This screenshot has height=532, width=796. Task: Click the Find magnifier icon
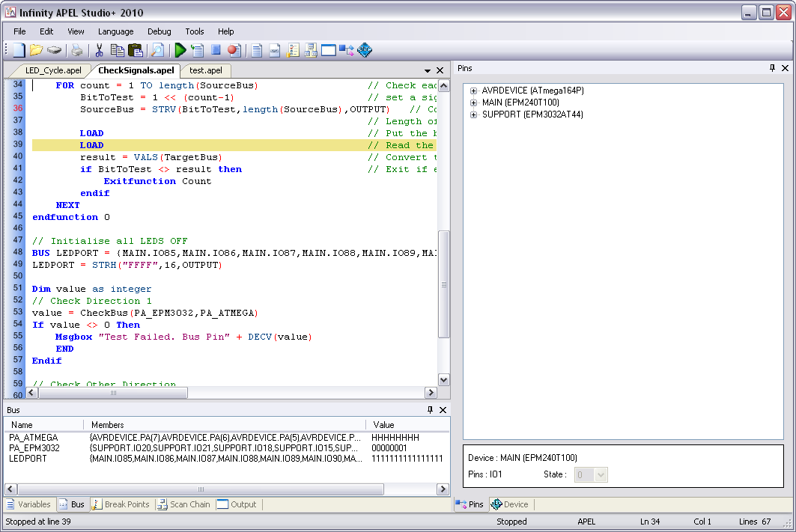click(x=157, y=50)
